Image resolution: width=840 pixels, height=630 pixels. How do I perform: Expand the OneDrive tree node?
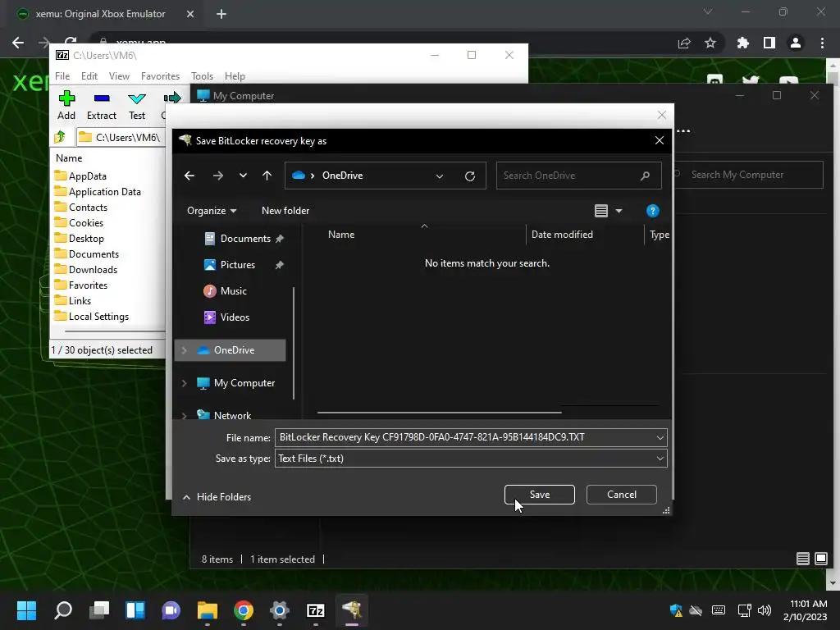click(185, 349)
